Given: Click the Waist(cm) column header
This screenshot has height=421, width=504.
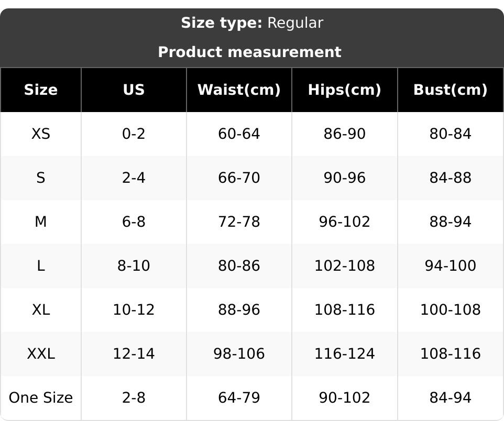Looking at the screenshot, I should coord(239,90).
